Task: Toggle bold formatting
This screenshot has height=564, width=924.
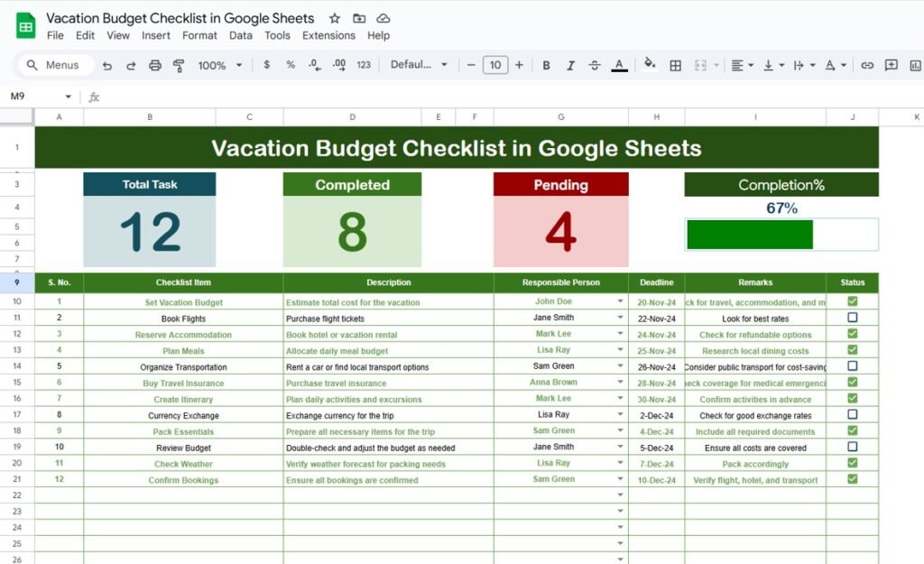Action: pyautogui.click(x=546, y=65)
